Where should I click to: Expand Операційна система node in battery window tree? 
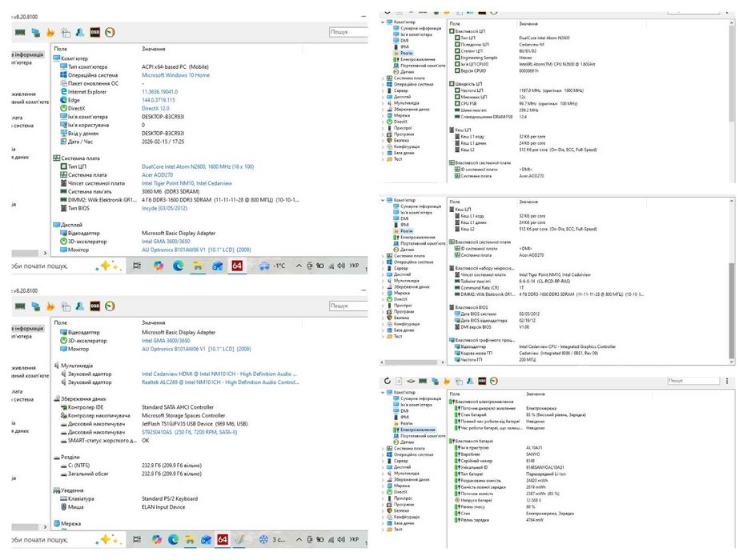(383, 454)
